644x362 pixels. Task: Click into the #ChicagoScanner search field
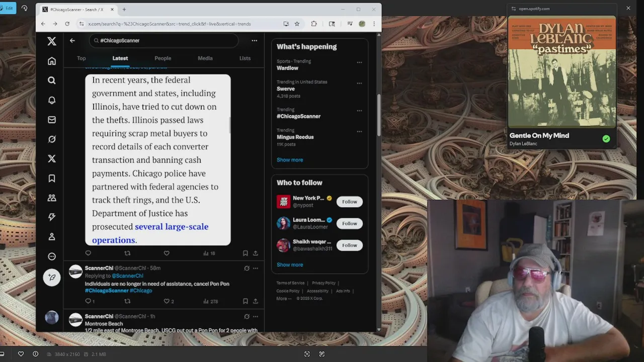[x=164, y=40]
